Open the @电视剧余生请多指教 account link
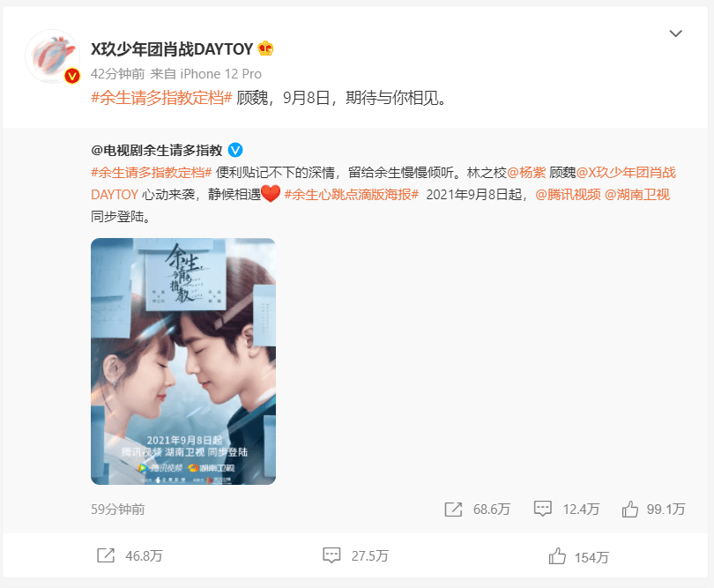Screen dimensions: 714x588 pos(157,150)
